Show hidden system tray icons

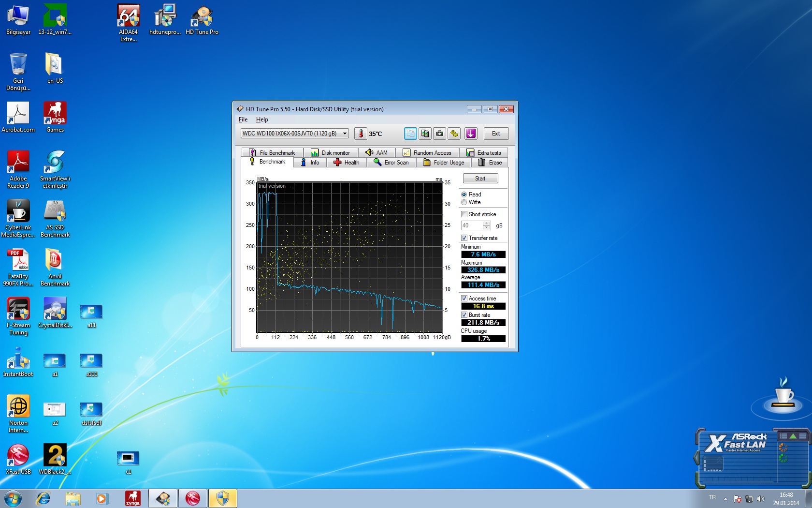pyautogui.click(x=725, y=499)
